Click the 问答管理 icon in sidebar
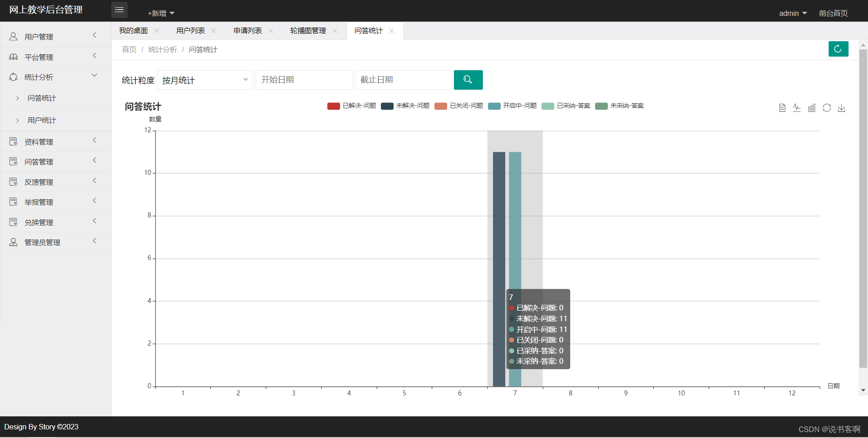Image resolution: width=868 pixels, height=438 pixels. 14,162
